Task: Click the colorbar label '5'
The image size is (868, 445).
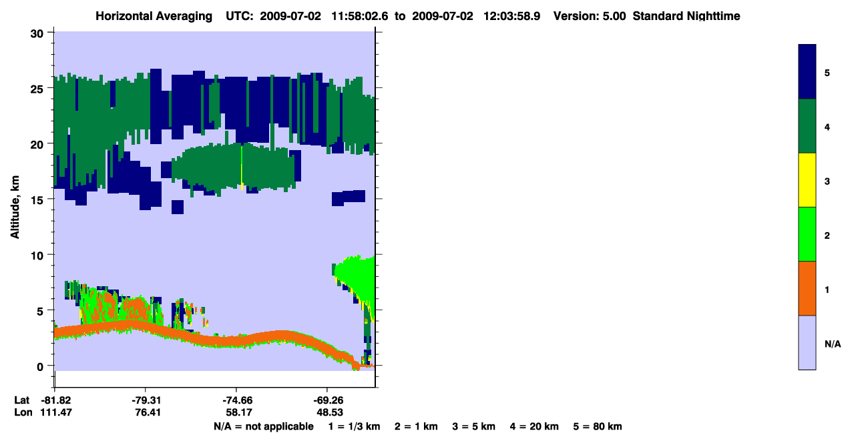Action: click(x=827, y=72)
